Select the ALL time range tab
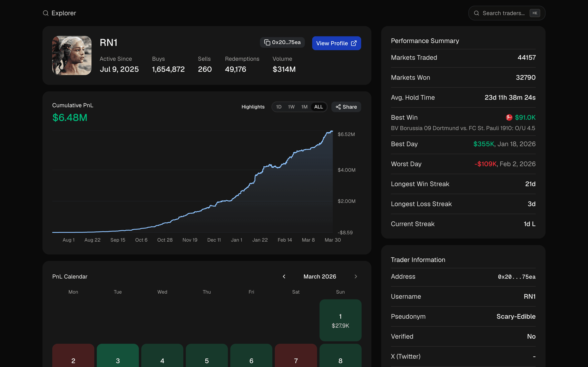 coord(318,107)
